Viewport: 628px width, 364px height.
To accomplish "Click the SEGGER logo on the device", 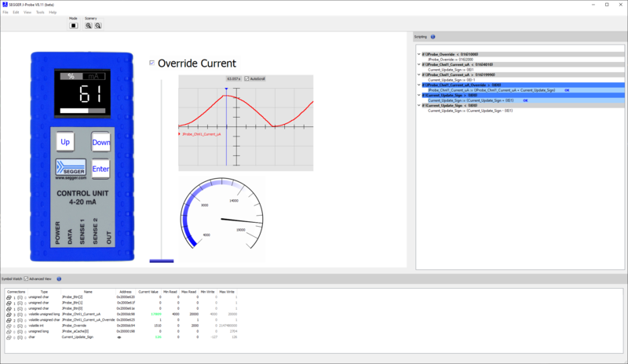I will pyautogui.click(x=75, y=168).
